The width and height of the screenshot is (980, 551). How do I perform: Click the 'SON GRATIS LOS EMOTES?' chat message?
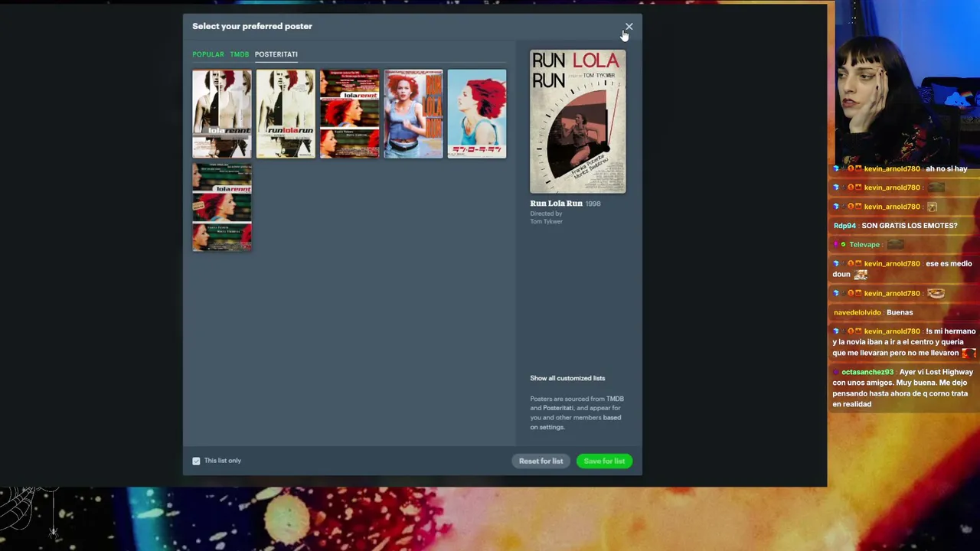[x=910, y=226]
